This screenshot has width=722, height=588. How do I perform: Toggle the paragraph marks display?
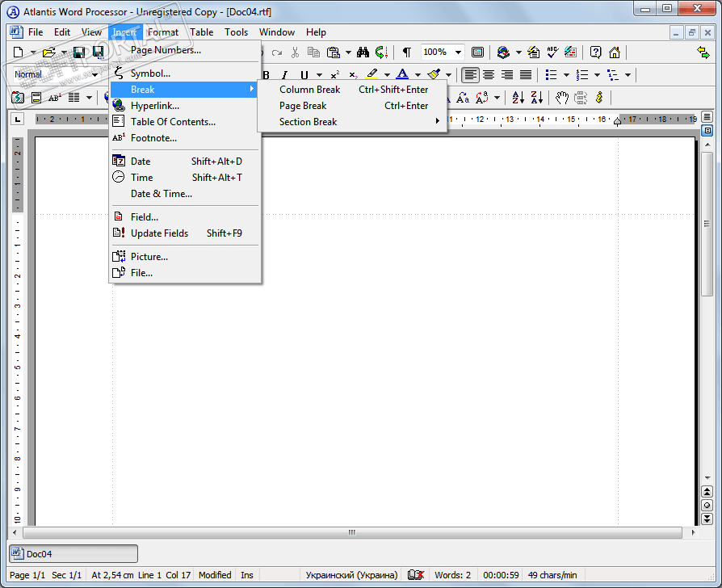(406, 52)
